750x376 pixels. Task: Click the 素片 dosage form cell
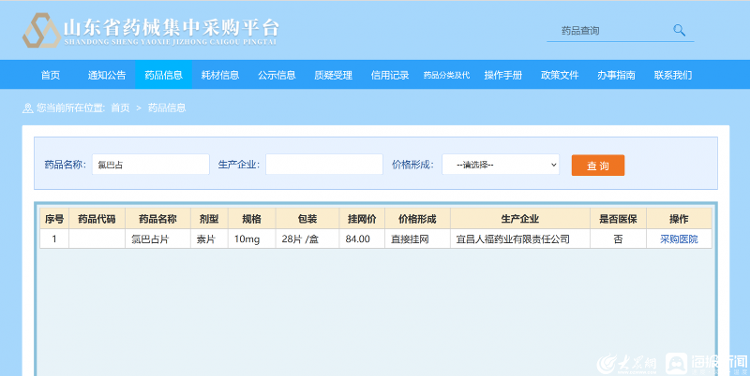209,239
